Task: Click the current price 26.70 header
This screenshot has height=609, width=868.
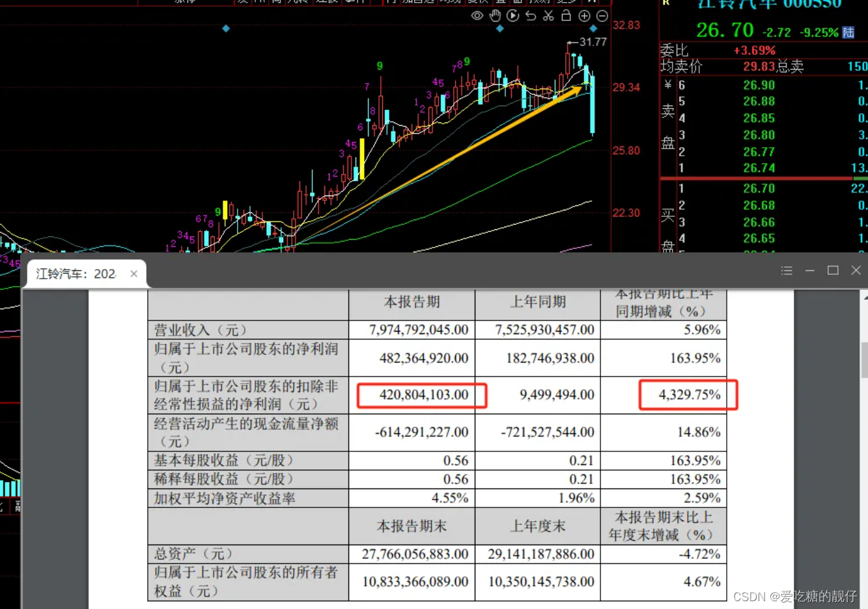Action: coord(725,30)
